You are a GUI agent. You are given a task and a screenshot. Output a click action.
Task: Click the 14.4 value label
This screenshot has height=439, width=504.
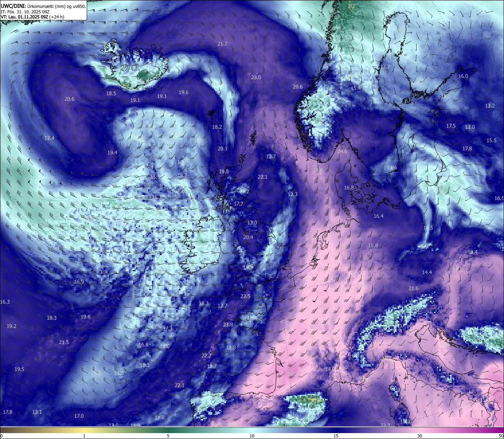[x=427, y=272]
